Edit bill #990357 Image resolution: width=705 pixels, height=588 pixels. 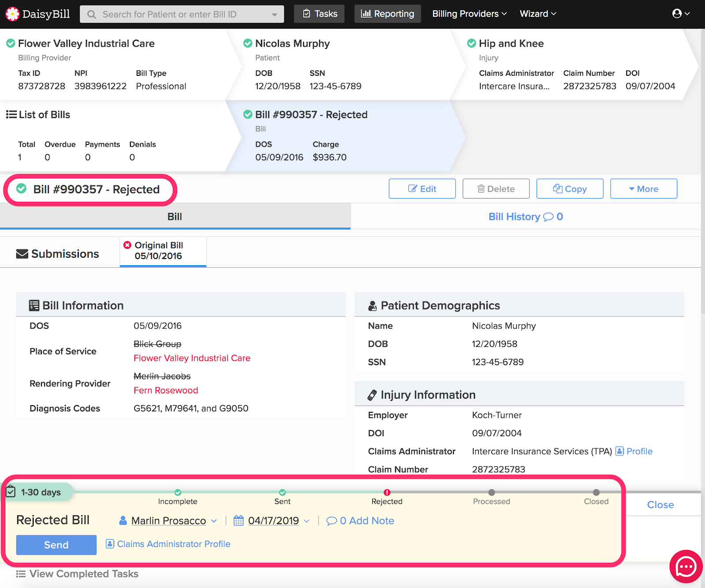click(422, 189)
